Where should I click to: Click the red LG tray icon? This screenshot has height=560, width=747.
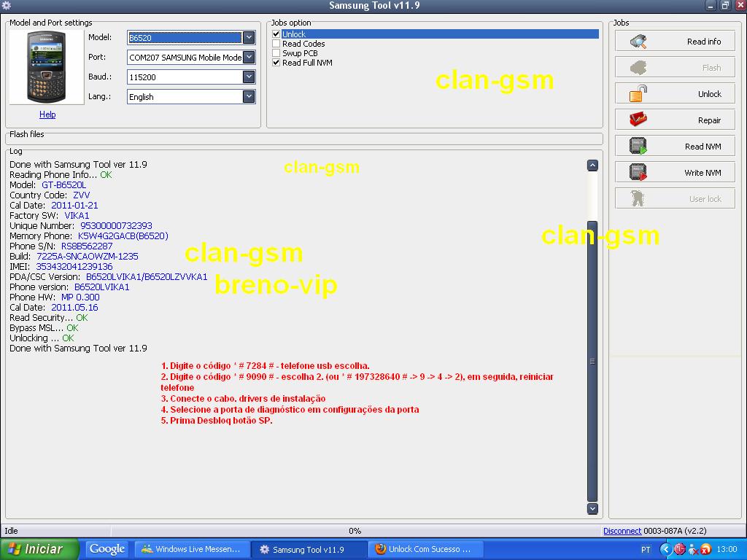[679, 549]
